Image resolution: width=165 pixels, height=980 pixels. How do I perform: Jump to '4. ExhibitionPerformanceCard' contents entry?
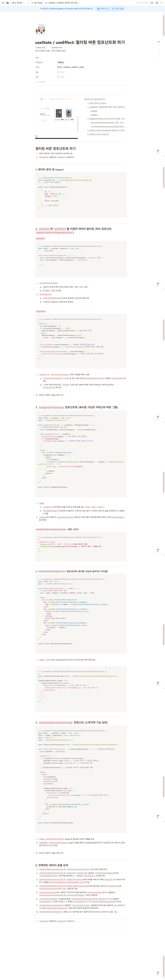click(x=108, y=127)
